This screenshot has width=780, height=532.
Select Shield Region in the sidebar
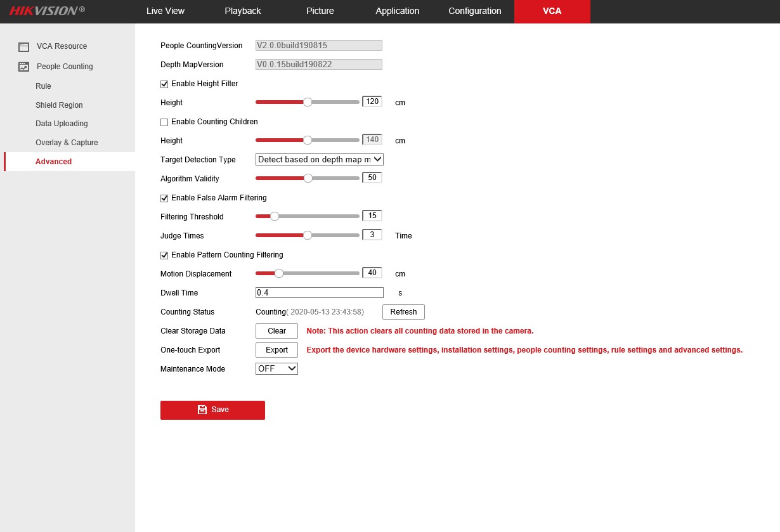(x=59, y=105)
